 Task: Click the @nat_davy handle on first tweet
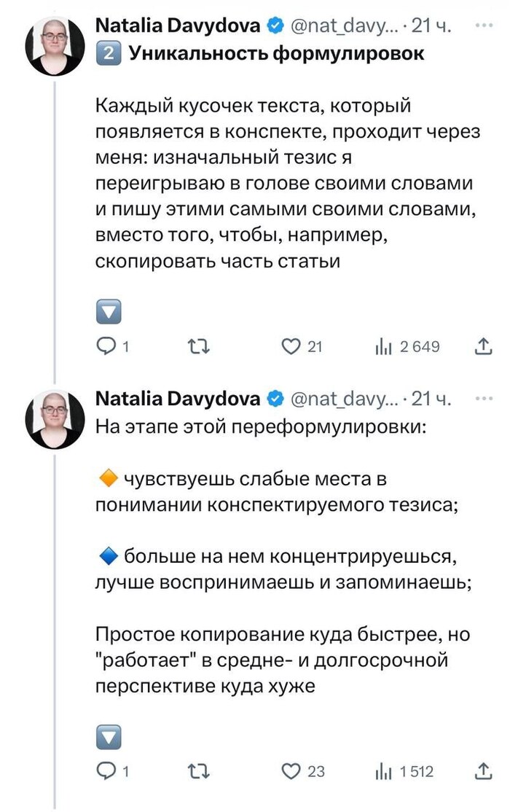[344, 26]
